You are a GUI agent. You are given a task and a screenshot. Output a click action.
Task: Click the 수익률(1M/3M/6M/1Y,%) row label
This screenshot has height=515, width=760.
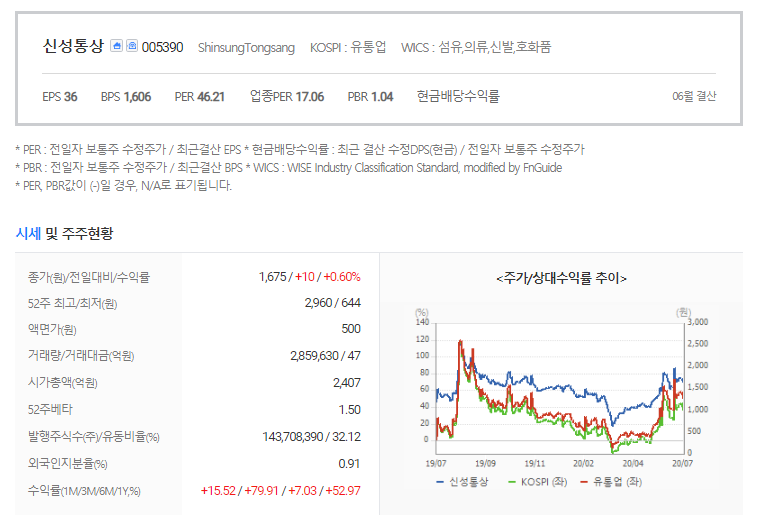tap(84, 491)
